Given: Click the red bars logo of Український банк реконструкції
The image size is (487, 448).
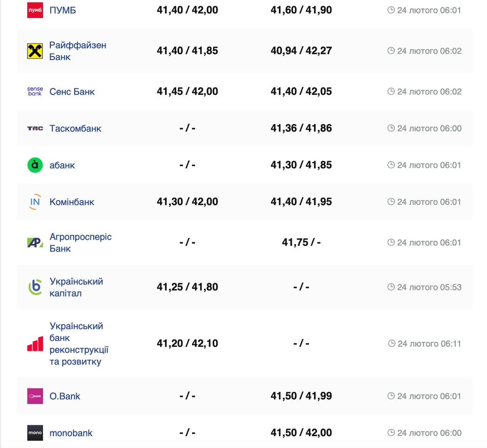Looking at the screenshot, I should 35,344.
